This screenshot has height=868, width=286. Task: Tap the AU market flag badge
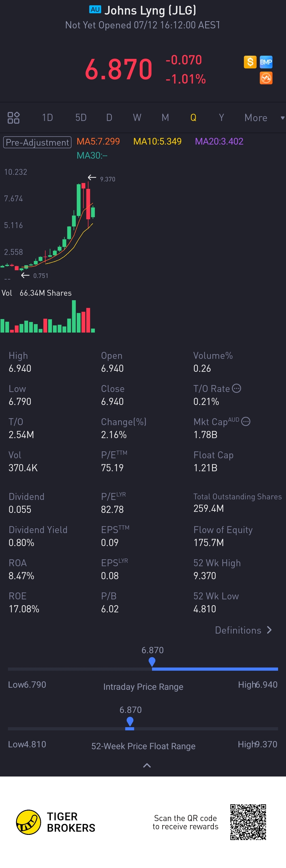95,10
